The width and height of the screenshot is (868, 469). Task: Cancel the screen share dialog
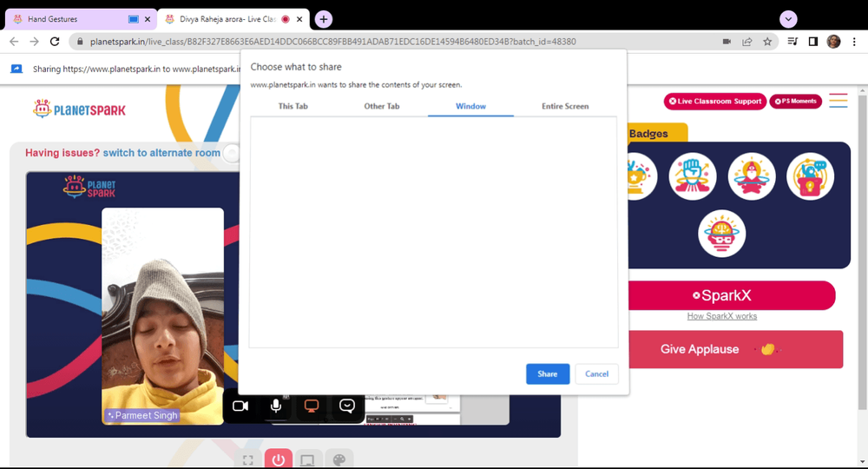click(597, 373)
